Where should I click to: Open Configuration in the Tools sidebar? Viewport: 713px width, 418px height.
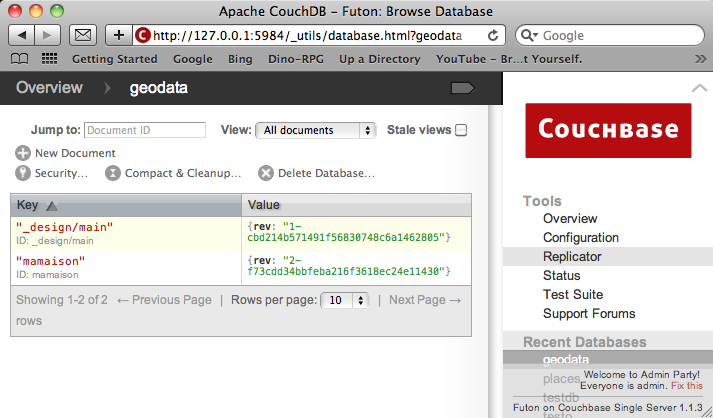[580, 238]
